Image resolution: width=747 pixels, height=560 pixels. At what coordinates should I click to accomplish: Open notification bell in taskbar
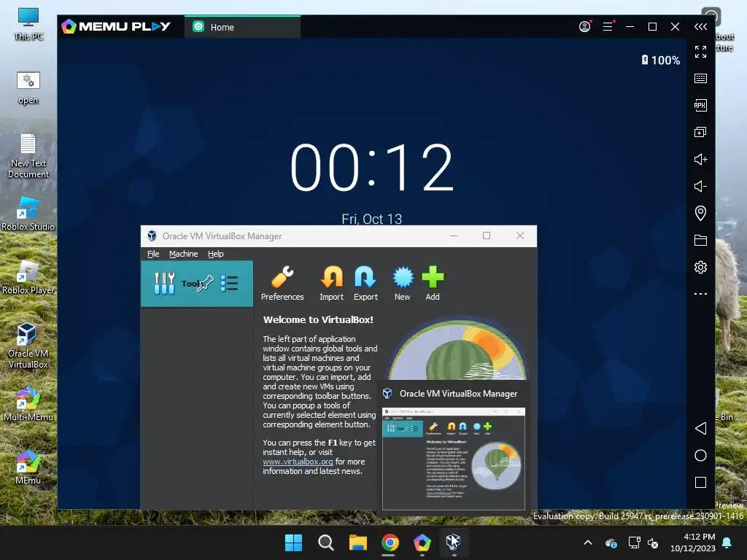(727, 542)
